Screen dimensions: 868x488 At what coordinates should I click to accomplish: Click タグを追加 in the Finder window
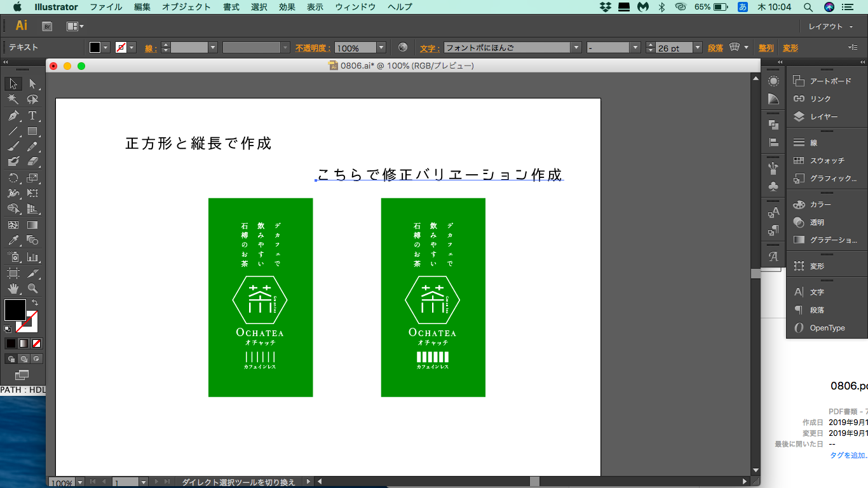point(849,455)
